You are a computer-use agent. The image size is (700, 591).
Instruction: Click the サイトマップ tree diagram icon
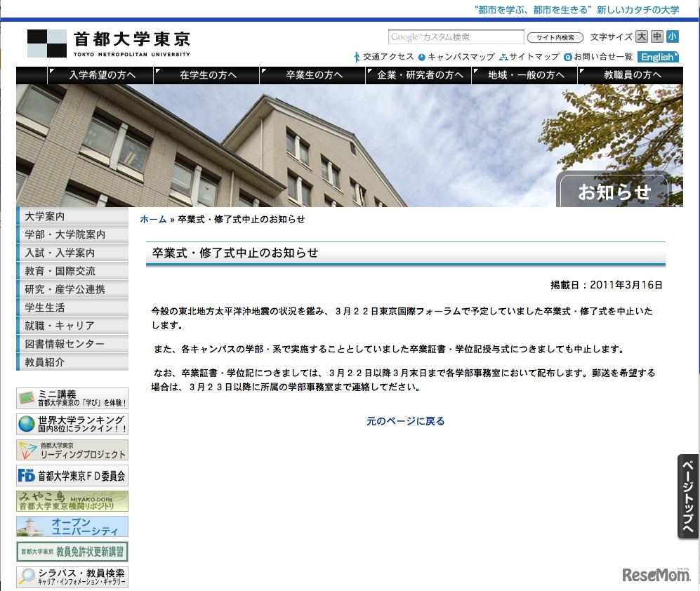tap(504, 58)
